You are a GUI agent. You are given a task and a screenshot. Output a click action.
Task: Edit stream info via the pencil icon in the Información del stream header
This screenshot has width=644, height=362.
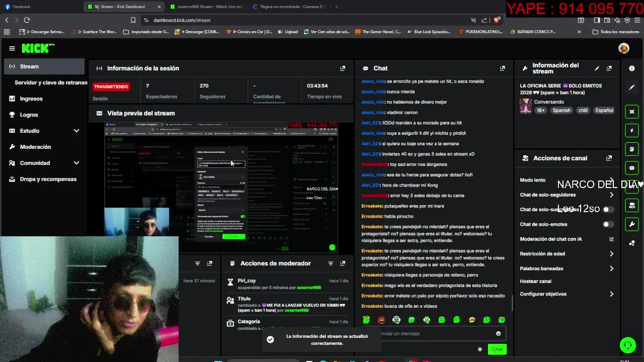(x=597, y=68)
